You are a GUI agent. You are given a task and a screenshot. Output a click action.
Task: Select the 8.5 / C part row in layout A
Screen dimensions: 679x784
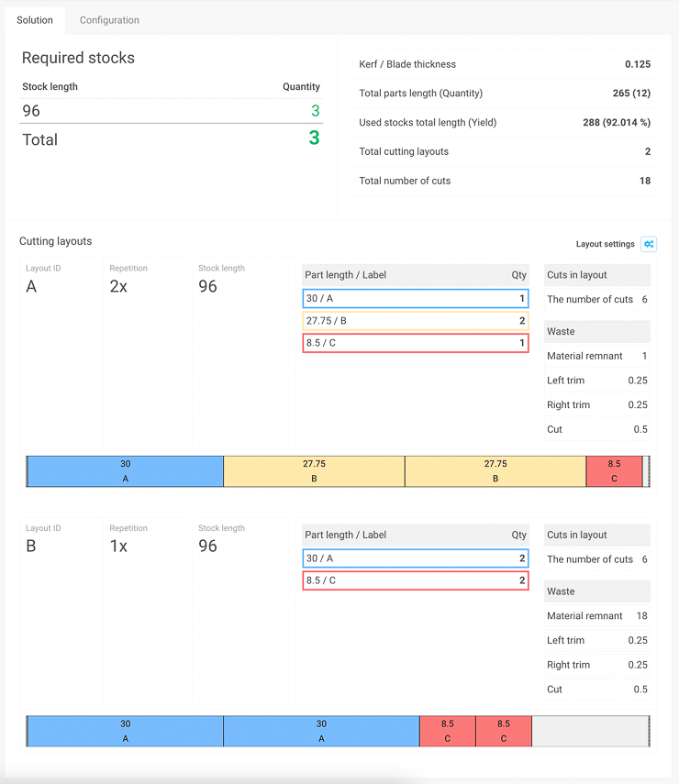tap(415, 343)
